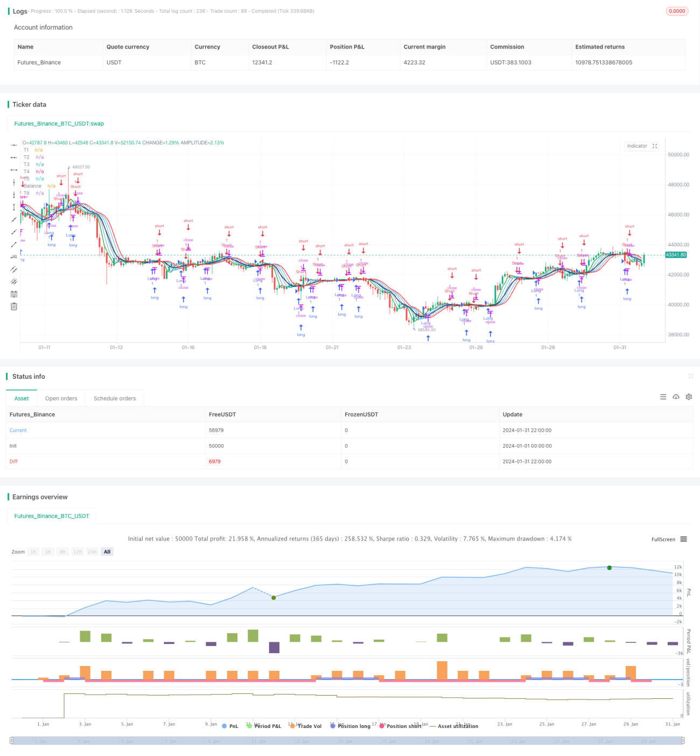Pick the Fibonacci retracement lines tool

[x=14, y=294]
